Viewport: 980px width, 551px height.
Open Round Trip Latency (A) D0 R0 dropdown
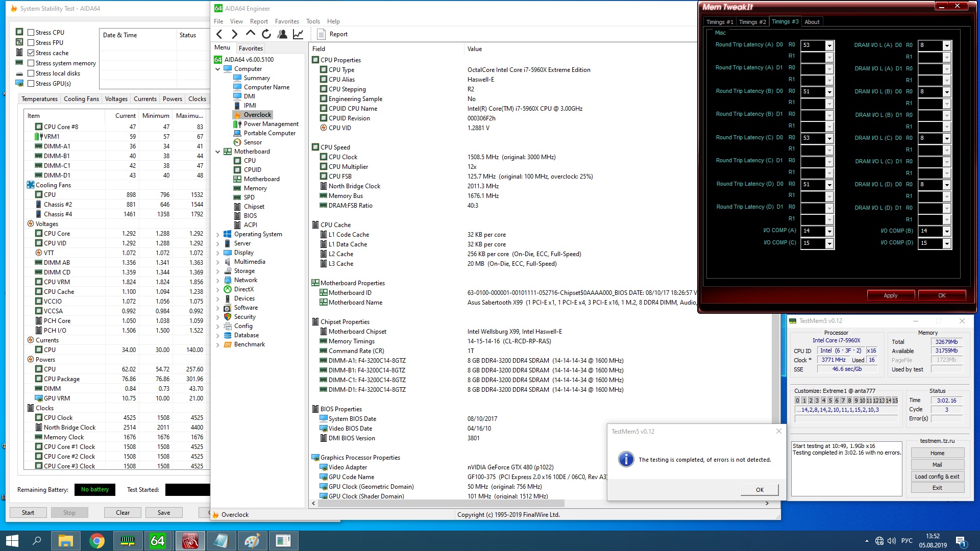(829, 45)
